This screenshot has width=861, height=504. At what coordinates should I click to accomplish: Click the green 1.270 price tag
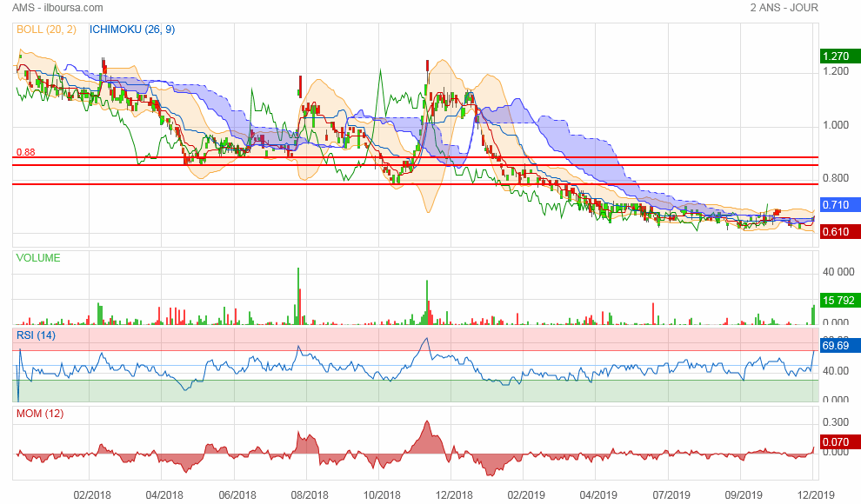coord(840,56)
